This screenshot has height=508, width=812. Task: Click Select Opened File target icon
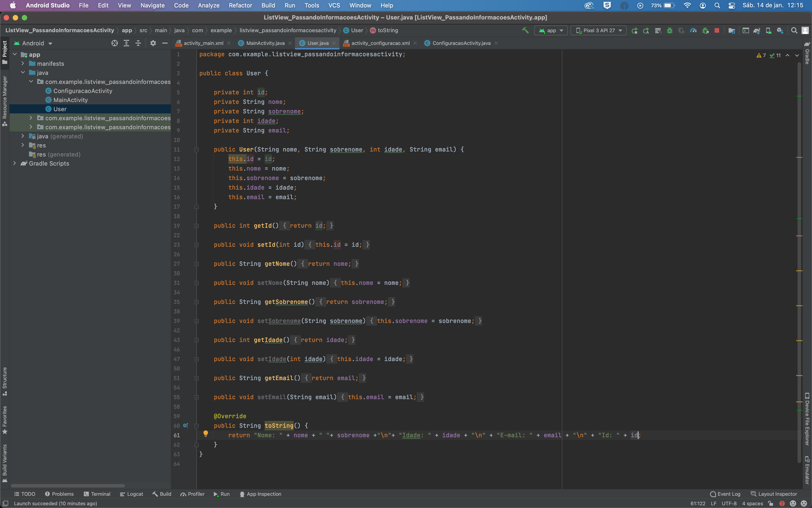(114, 43)
